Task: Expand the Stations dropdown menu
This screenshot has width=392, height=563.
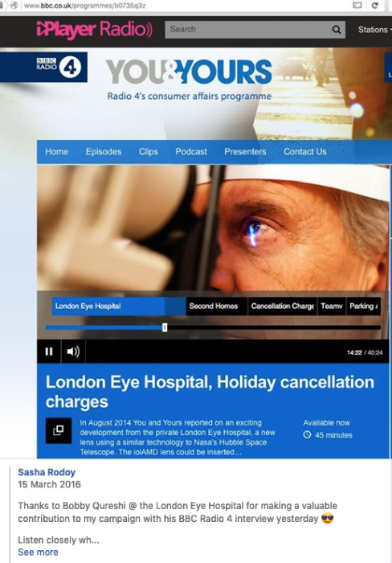Action: pyautogui.click(x=374, y=30)
